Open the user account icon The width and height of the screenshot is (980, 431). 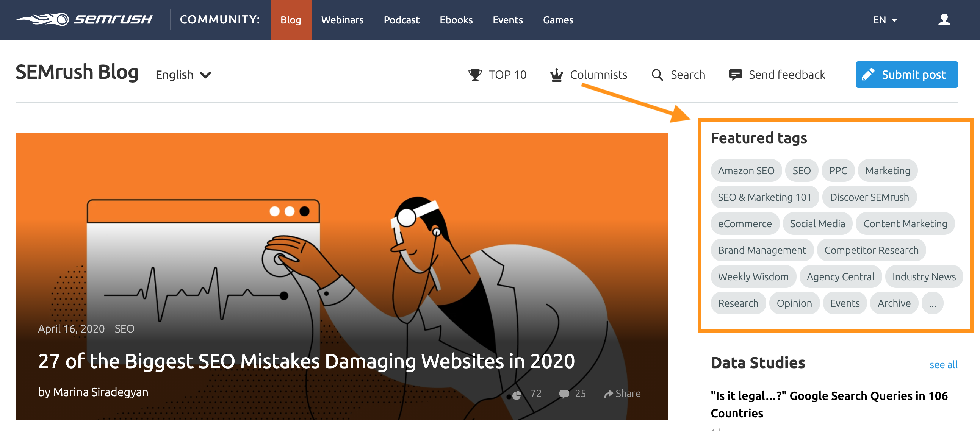tap(944, 19)
